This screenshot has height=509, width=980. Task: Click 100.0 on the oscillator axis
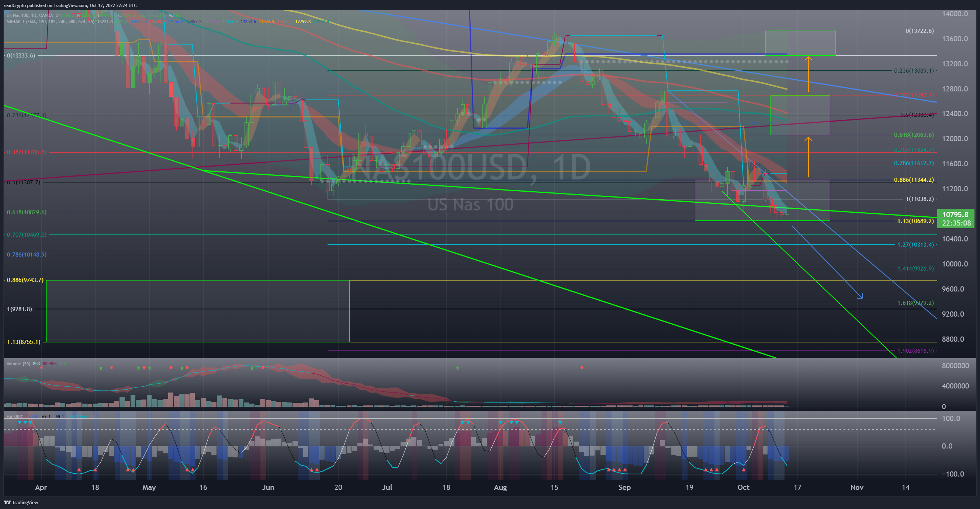click(951, 419)
